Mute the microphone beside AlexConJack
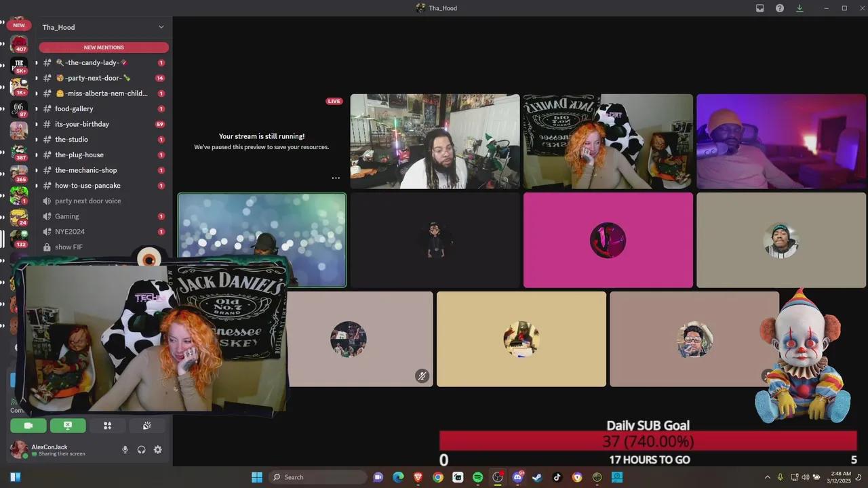This screenshot has height=488, width=868. pos(125,449)
